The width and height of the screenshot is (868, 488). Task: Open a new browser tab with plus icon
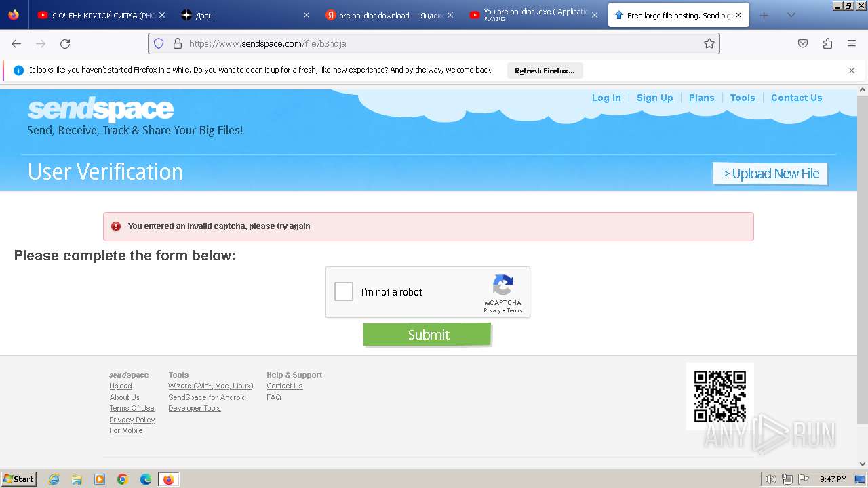[764, 15]
